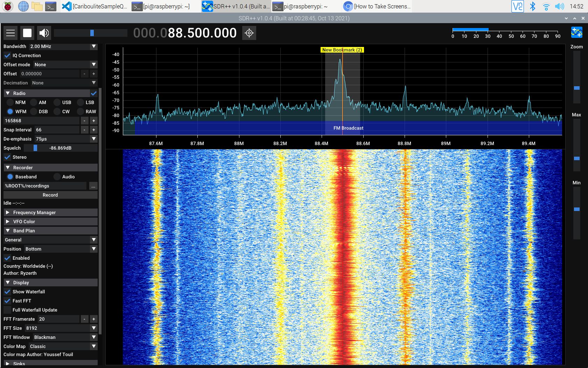588x368 pixels.
Task: Stop the SDR playback
Action: click(x=27, y=33)
